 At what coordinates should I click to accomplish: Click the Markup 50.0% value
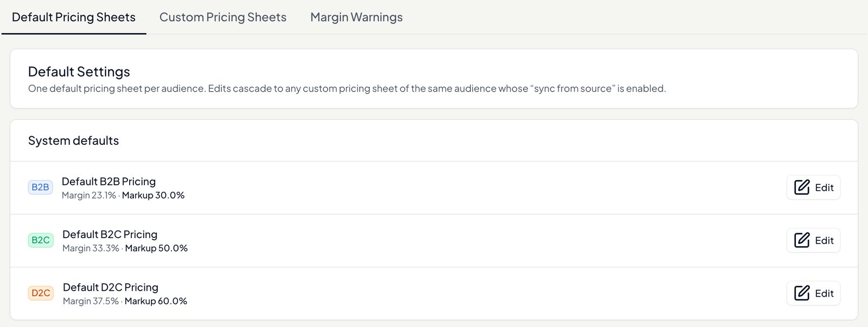click(x=156, y=248)
